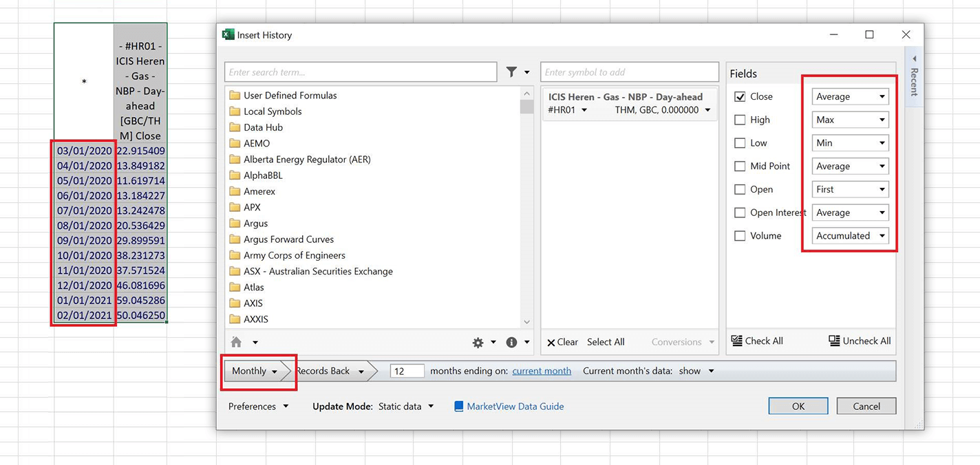This screenshot has width=980, height=465.
Task: Open the #HR01 symbol dropdown
Action: (x=568, y=110)
